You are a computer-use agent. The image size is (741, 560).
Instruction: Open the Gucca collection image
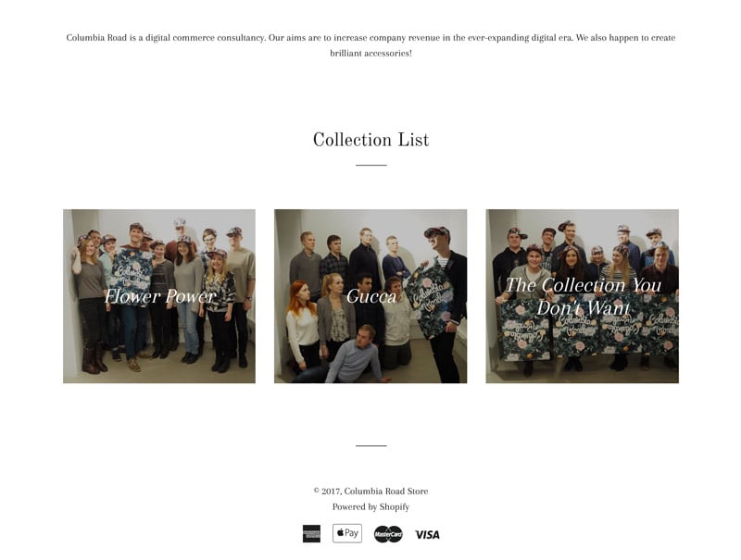(x=370, y=296)
